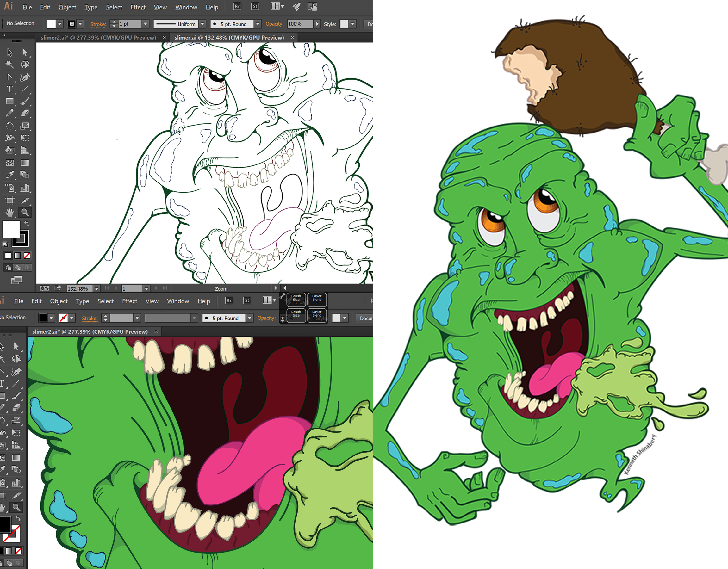The height and width of the screenshot is (569, 728).
Task: Switch to slimer2.ai @ 277.39% tab in top window
Action: (x=98, y=38)
